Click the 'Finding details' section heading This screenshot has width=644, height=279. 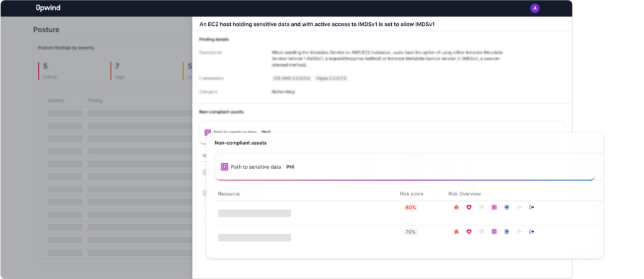pos(214,40)
